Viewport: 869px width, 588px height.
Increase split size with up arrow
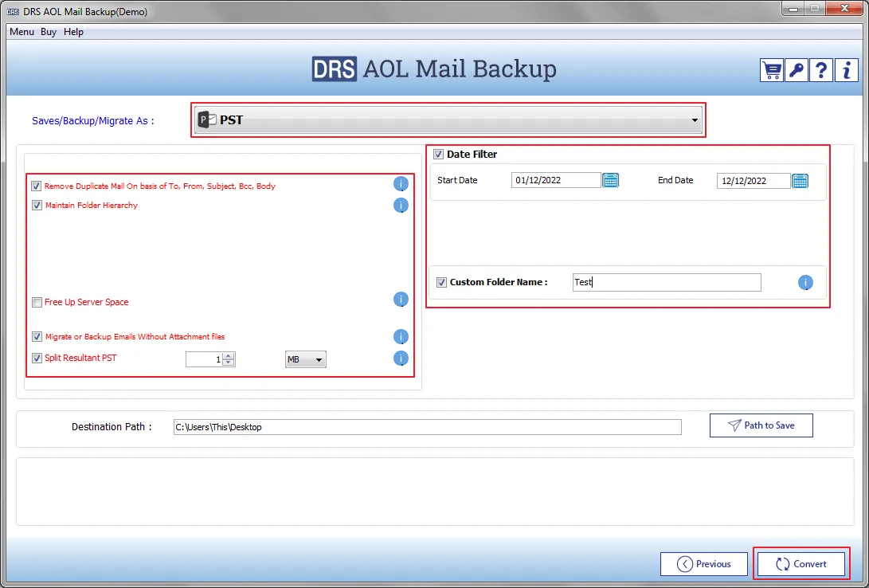pyautogui.click(x=229, y=356)
